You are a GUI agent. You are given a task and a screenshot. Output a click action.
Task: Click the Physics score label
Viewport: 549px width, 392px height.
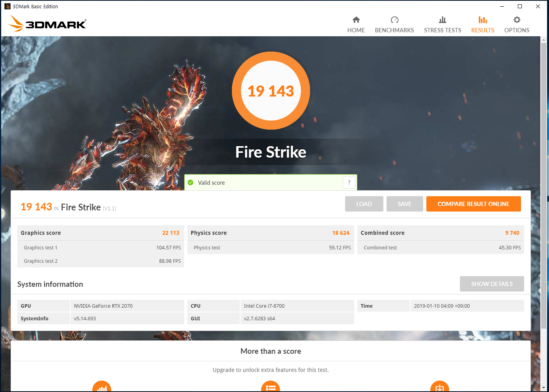pos(209,233)
